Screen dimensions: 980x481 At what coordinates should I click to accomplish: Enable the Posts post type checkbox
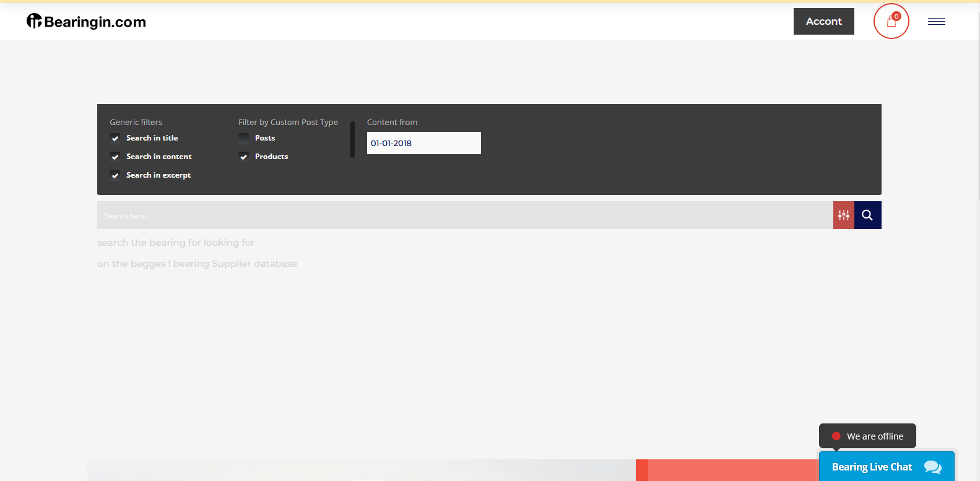click(244, 138)
